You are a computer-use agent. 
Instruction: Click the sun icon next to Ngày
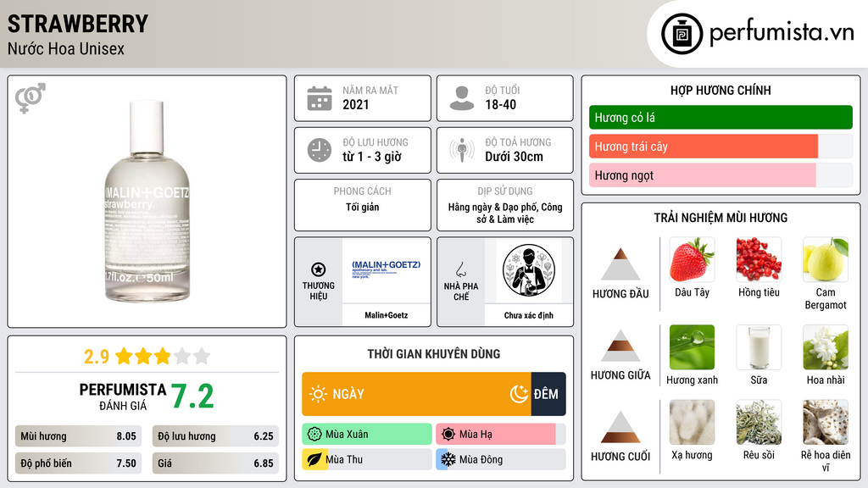pos(319,394)
